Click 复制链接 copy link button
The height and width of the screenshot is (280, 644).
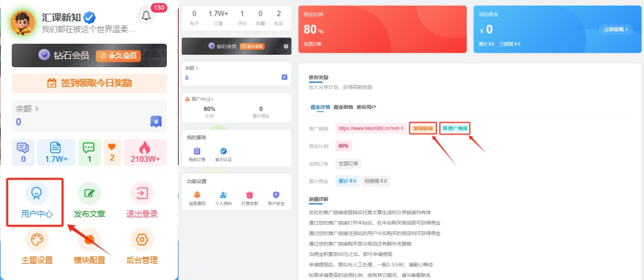point(423,129)
